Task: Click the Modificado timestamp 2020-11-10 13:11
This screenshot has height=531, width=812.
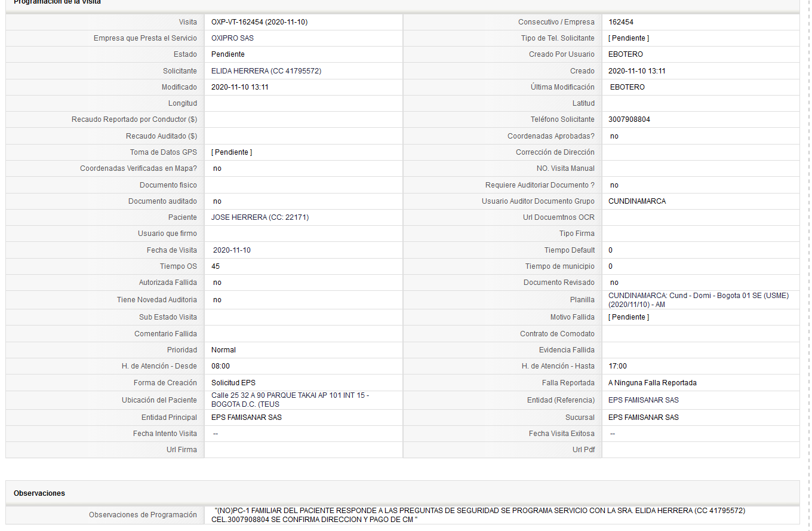Action: (240, 87)
